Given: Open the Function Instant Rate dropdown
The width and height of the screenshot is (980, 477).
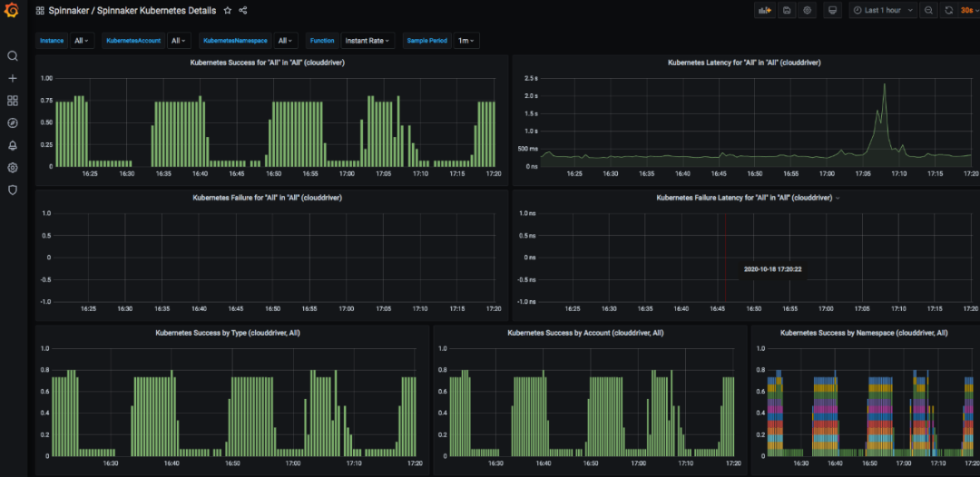Looking at the screenshot, I should [367, 41].
